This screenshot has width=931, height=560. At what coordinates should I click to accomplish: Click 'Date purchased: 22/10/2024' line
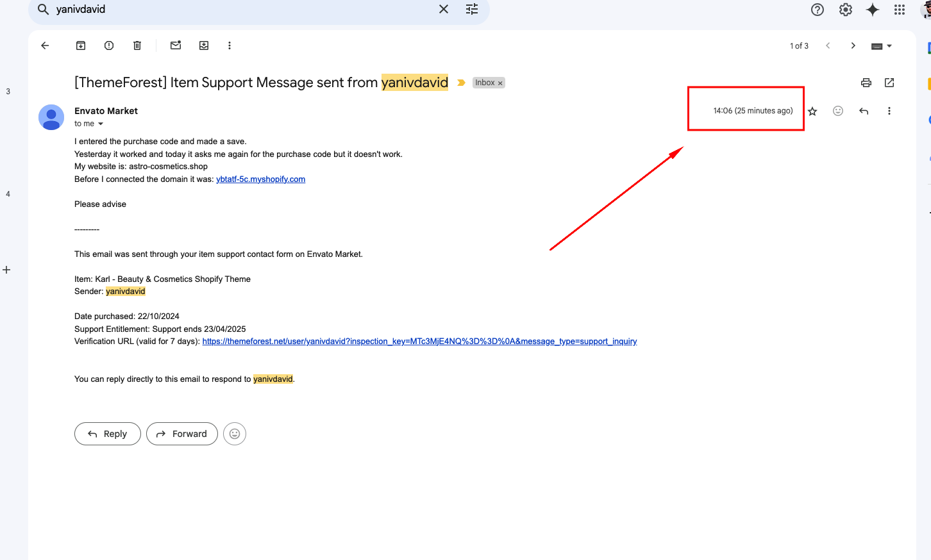coord(127,317)
